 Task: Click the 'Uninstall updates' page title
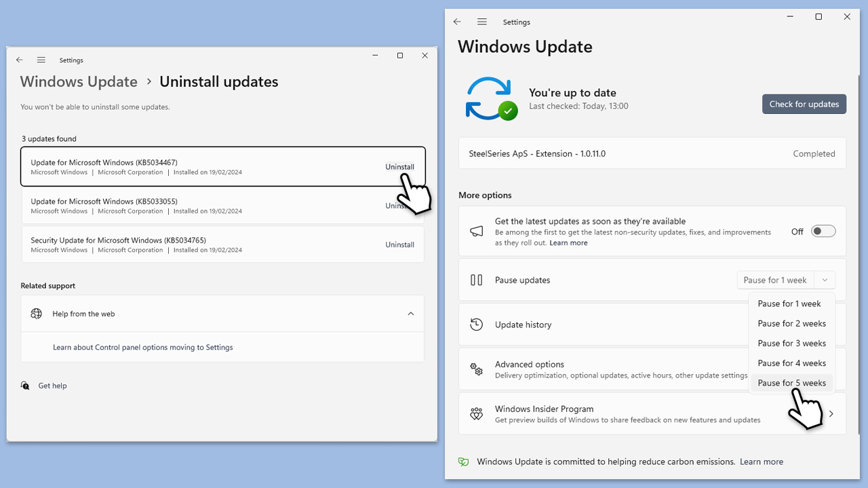click(218, 82)
